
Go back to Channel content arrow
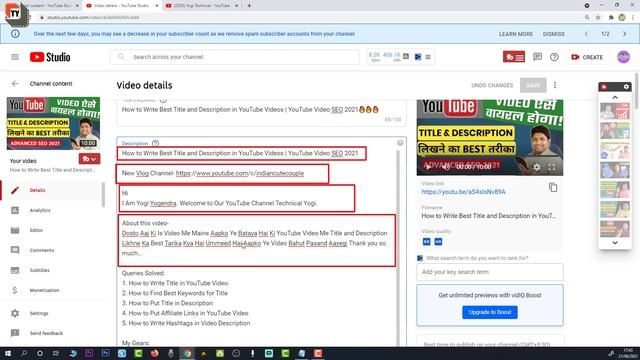pos(15,84)
